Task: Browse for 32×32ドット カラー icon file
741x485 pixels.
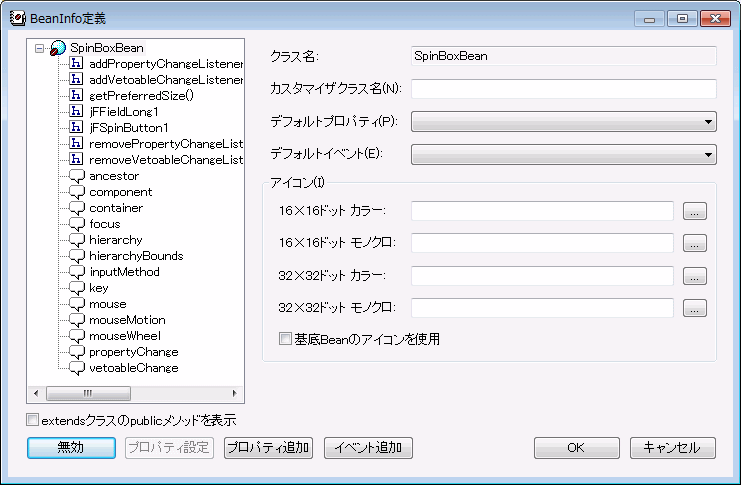Action: click(x=695, y=276)
